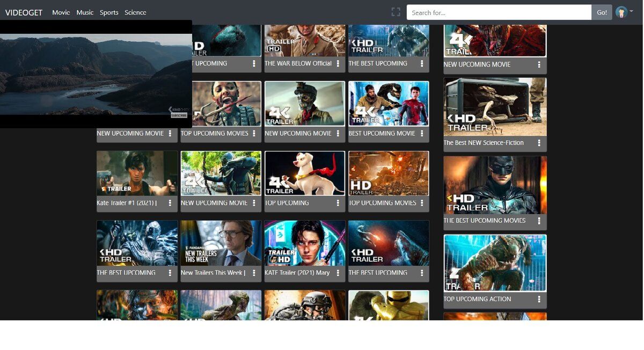Go to the VIDEOGET home logo

click(24, 12)
